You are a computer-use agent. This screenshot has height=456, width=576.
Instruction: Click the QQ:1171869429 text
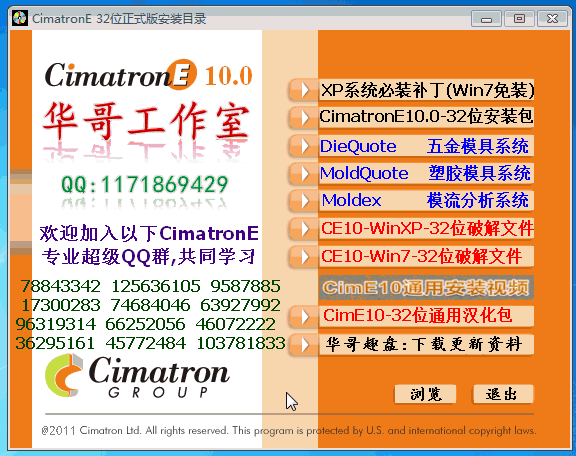144,184
